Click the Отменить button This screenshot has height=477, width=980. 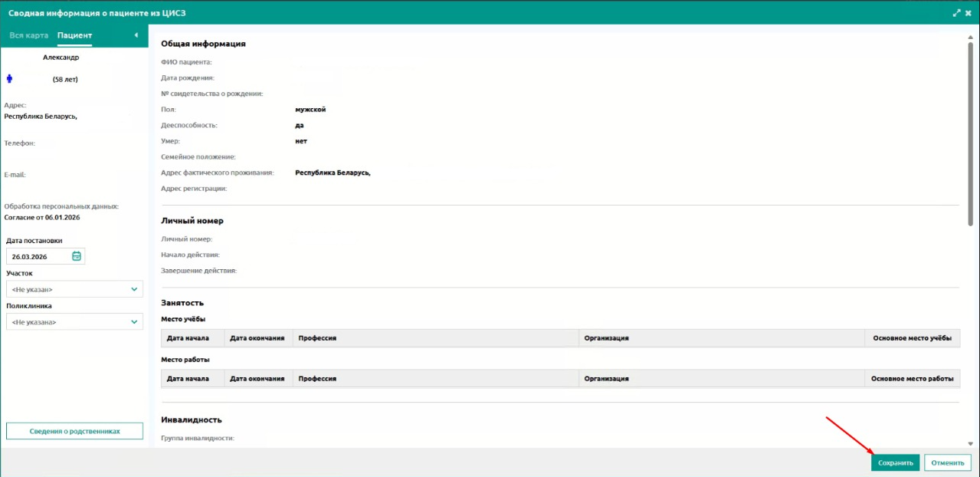(x=948, y=462)
